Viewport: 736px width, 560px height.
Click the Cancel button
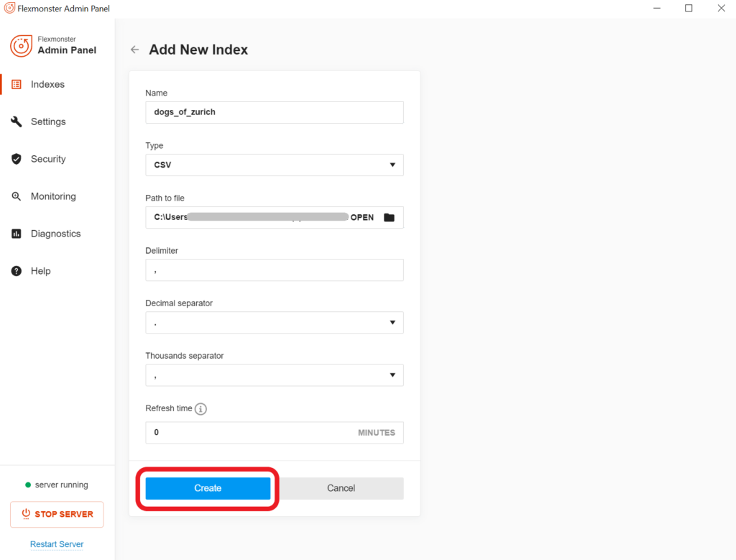coord(341,488)
